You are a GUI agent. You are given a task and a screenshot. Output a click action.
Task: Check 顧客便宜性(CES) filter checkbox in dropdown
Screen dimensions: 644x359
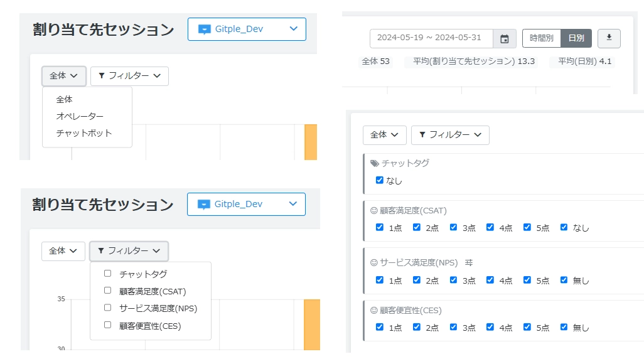tap(107, 325)
